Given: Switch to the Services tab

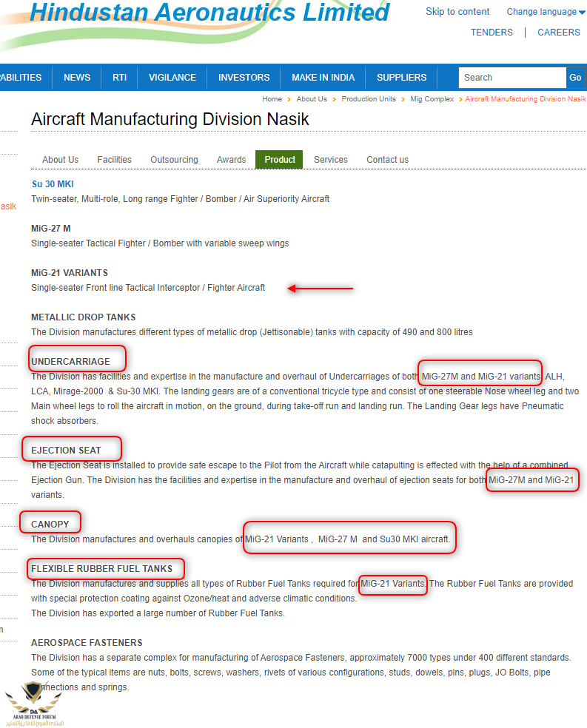Looking at the screenshot, I should coord(330,160).
